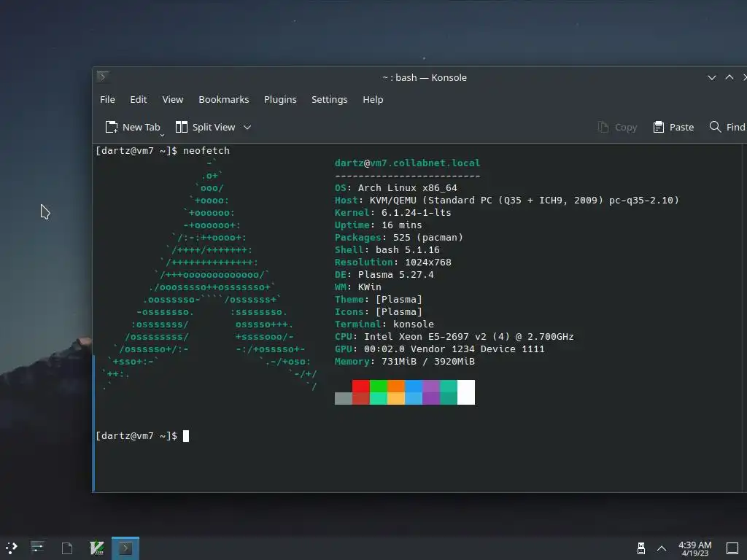Click the red color block
Viewport: 747px width, 560px height.
click(x=361, y=386)
